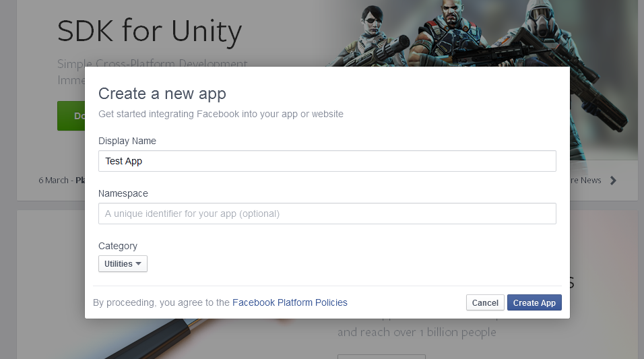The width and height of the screenshot is (644, 359).
Task: Click the 'Create a new app' title
Action: coord(162,94)
